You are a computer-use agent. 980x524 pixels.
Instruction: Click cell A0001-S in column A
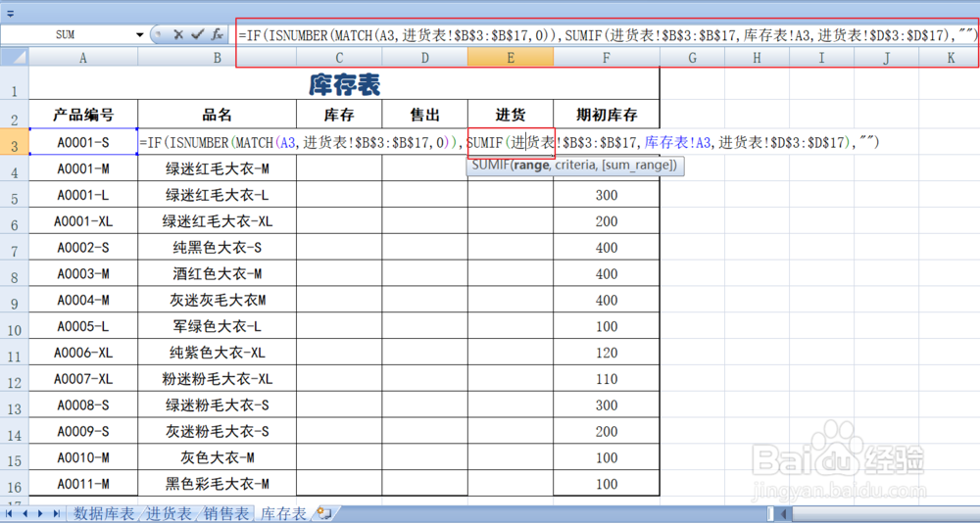point(83,142)
